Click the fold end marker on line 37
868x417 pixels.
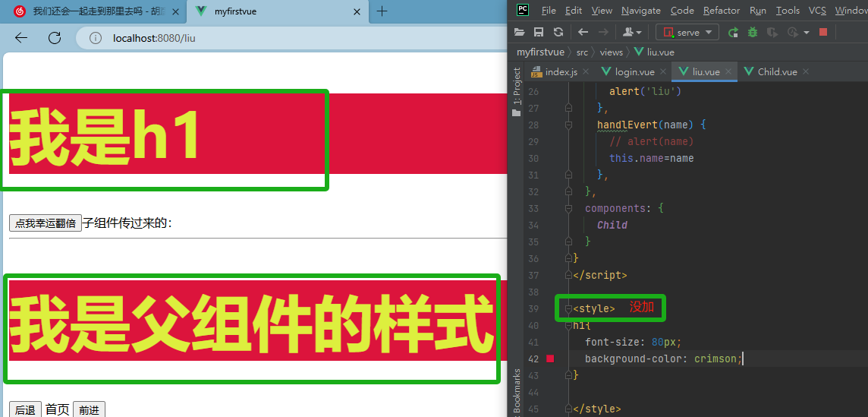click(568, 275)
